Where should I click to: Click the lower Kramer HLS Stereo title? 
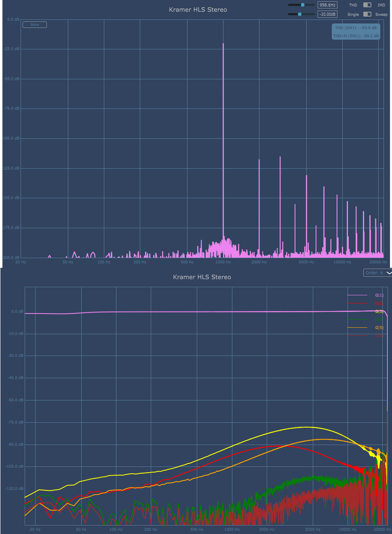(202, 277)
